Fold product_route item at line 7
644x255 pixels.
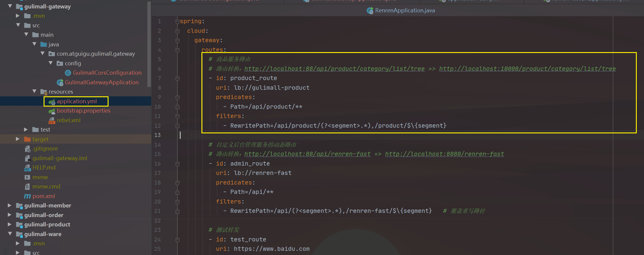point(177,78)
